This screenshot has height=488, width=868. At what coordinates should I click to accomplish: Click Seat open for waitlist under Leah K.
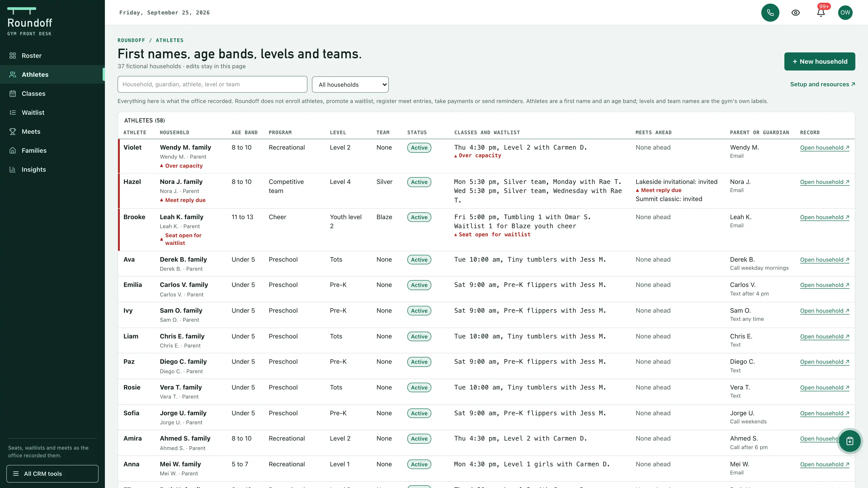(x=181, y=239)
